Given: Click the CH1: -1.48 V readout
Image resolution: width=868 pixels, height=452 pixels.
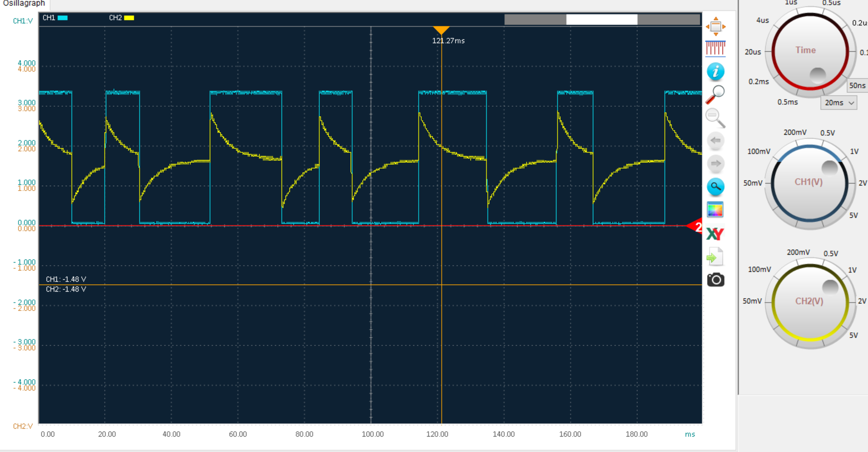Looking at the screenshot, I should click(x=66, y=279).
